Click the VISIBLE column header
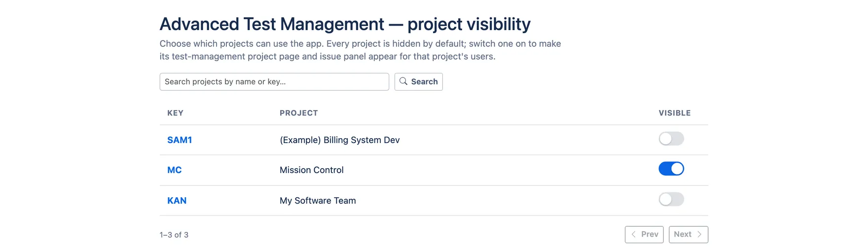This screenshot has width=868, height=251. pyautogui.click(x=675, y=113)
